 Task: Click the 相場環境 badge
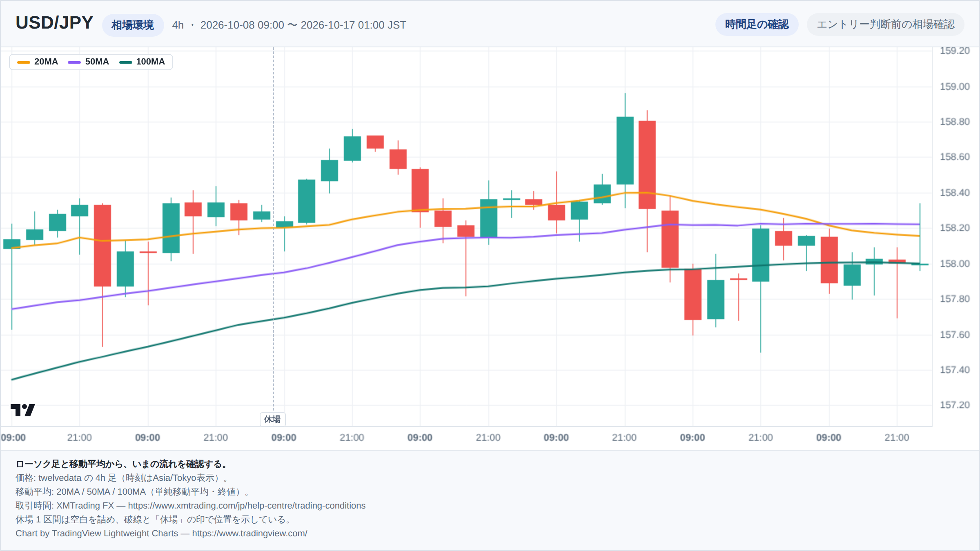click(133, 25)
